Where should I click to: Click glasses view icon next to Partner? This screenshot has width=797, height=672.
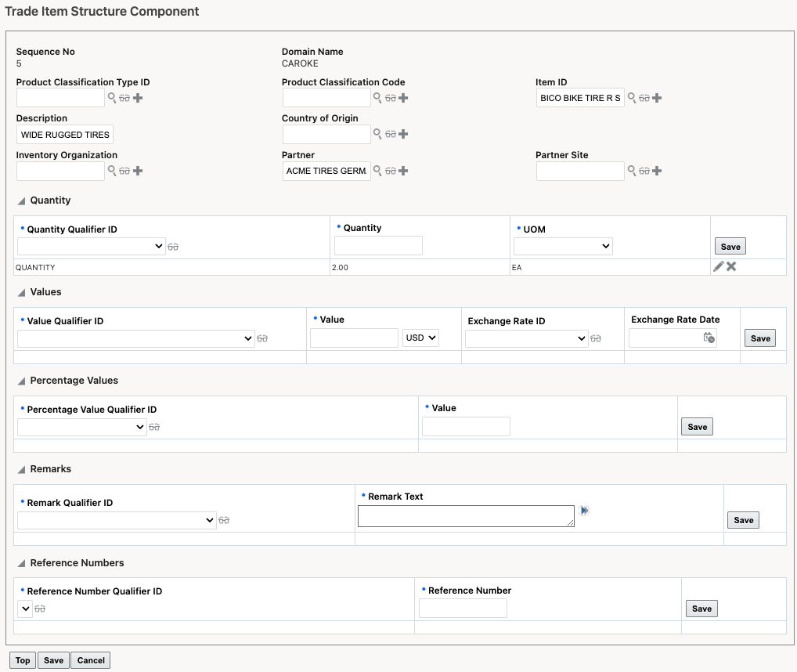(391, 171)
